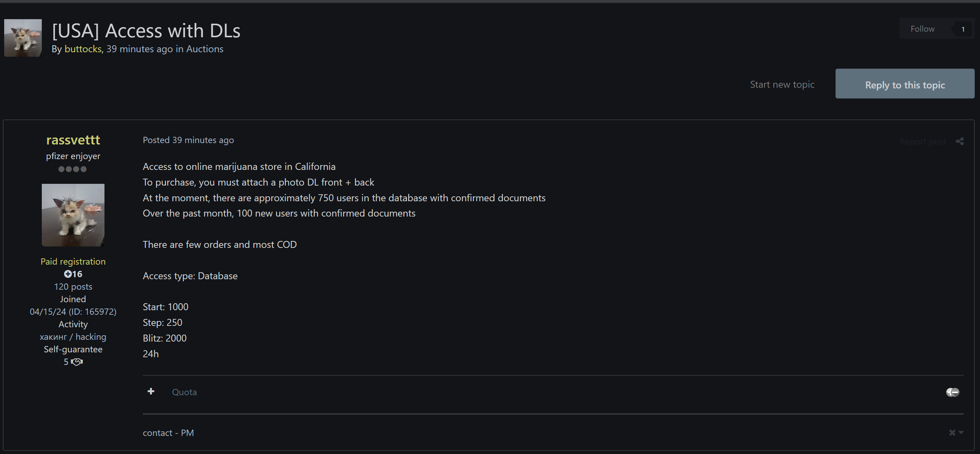This screenshot has width=980, height=454.
Task: Click the Report post link
Action: (923, 141)
